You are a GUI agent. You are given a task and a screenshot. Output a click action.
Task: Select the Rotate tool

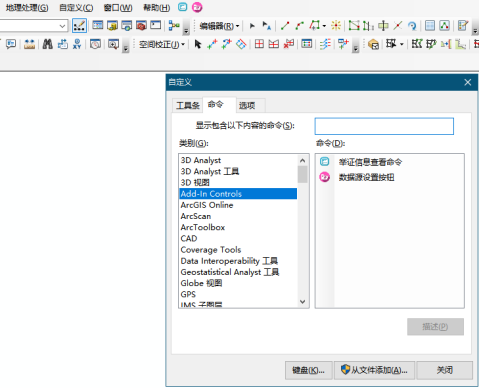pos(412,26)
